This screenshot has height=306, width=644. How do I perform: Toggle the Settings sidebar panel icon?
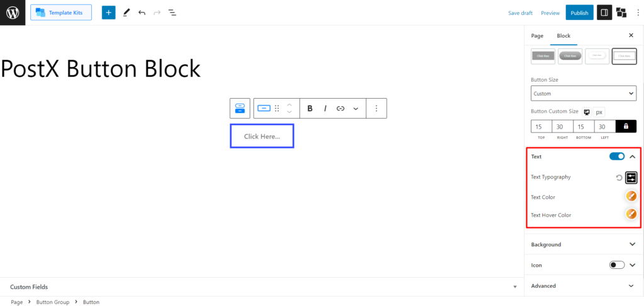click(604, 13)
